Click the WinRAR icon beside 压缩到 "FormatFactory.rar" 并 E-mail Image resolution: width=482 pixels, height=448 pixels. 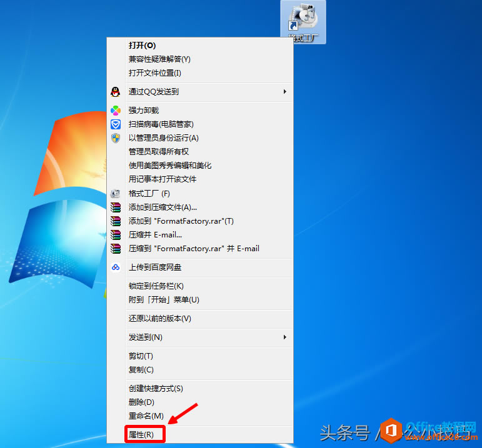coord(116,249)
